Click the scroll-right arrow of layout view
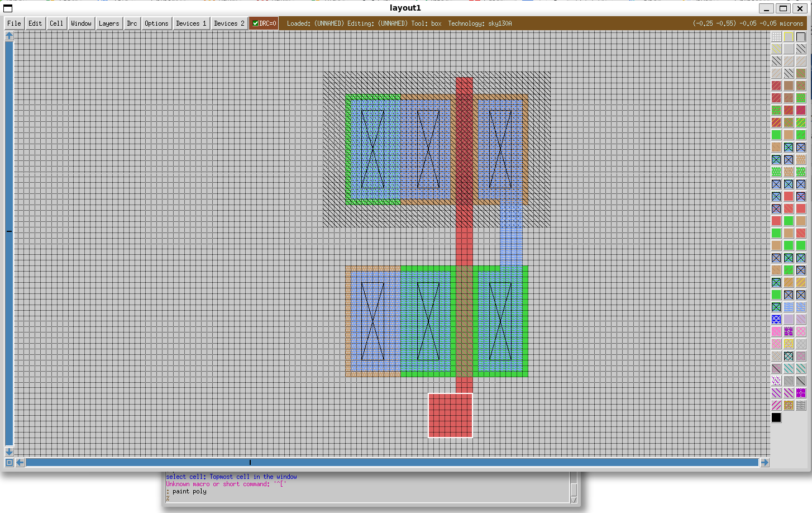 click(x=765, y=462)
